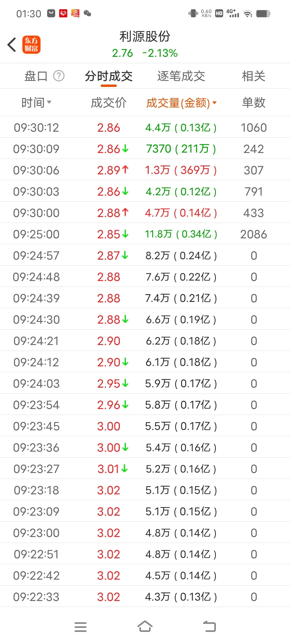Tap the 利源股份 stock title
Viewport: 290px width, 644px height.
pos(145,37)
